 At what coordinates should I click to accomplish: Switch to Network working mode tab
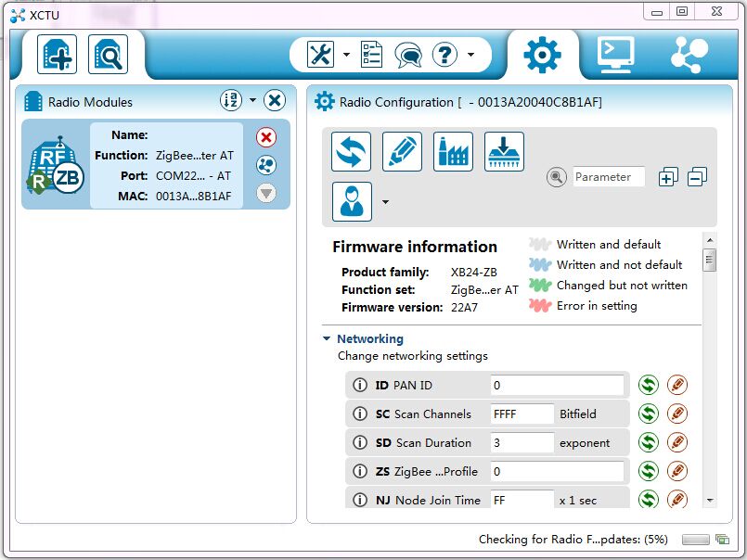(x=689, y=55)
